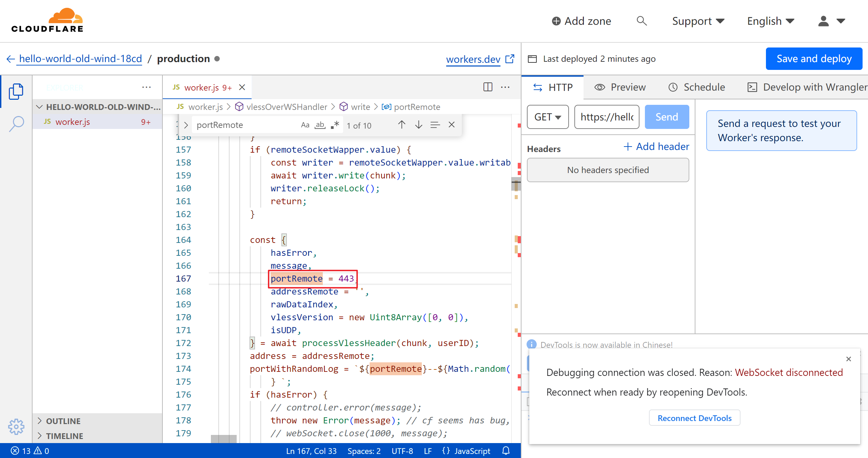Viewport: 868px width, 458px height.
Task: Click the request URL input field
Action: pyautogui.click(x=607, y=117)
